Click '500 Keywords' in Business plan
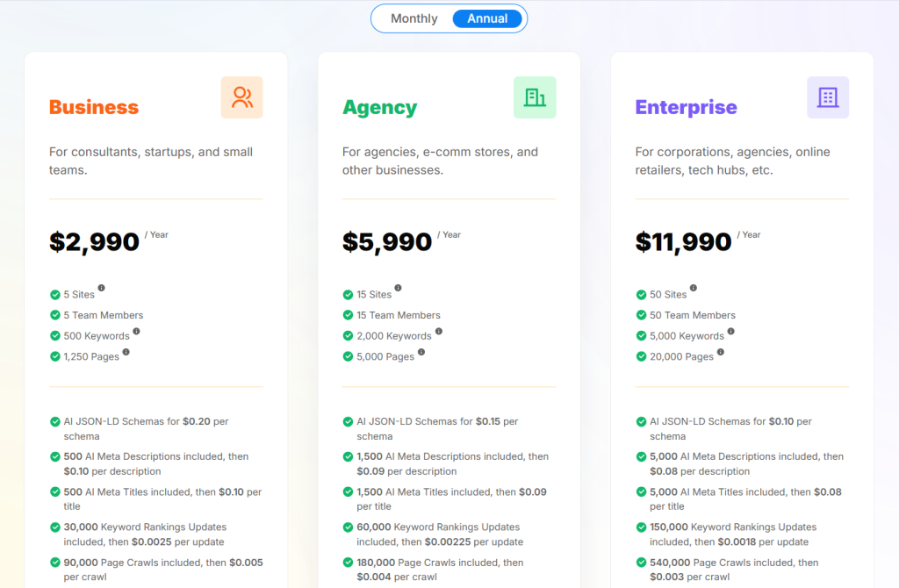The width and height of the screenshot is (899, 588). pyautogui.click(x=97, y=336)
